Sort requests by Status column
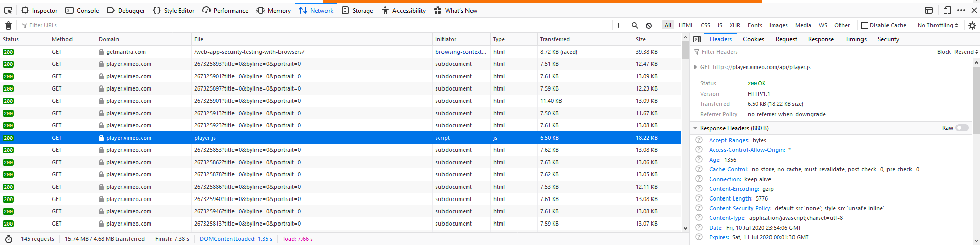Screen dimensions: 980x245 point(24,39)
